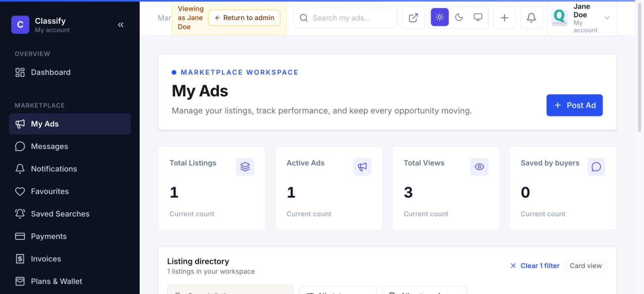This screenshot has width=644, height=294.
Task: Go to the Payments page
Action: point(70,237)
